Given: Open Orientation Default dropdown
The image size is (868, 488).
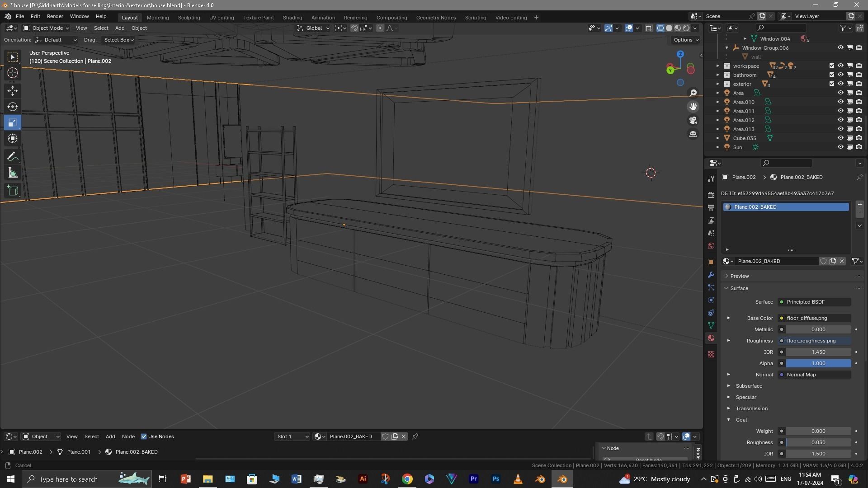Looking at the screenshot, I should tap(56, 40).
